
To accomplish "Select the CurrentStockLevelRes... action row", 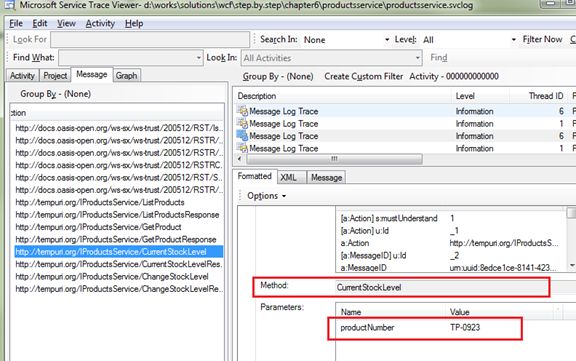I will [119, 264].
